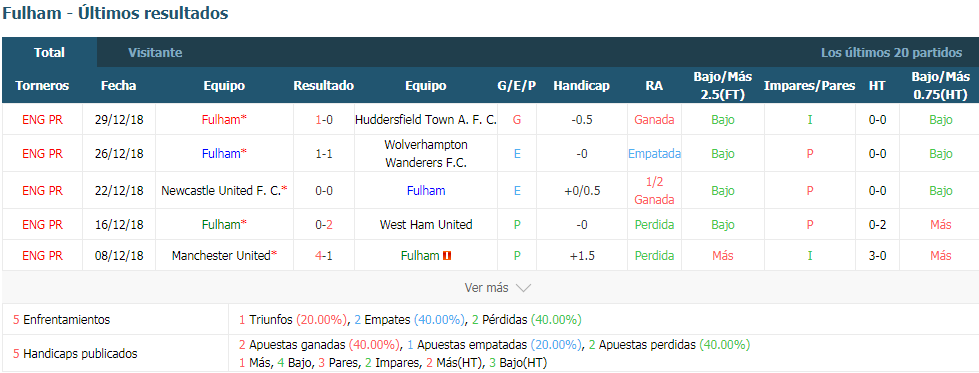
Task: Click the blue Fulham link dated 22/12/18
Action: (x=426, y=191)
